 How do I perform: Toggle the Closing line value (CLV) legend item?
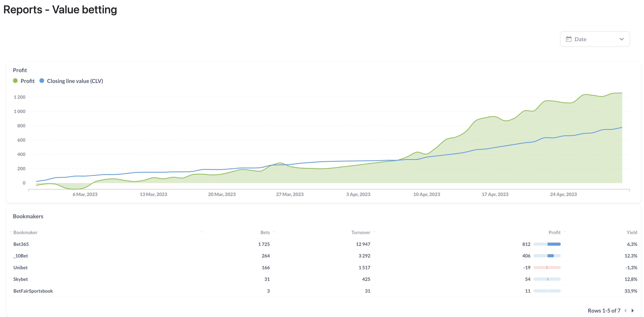(x=71, y=81)
